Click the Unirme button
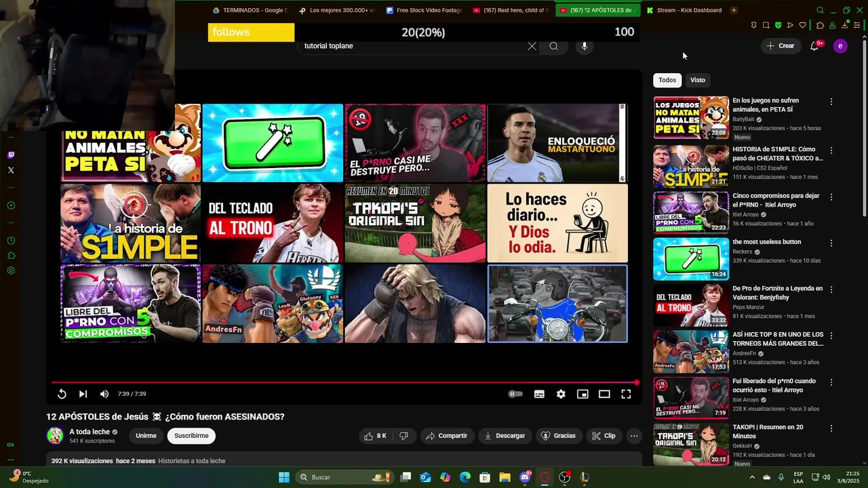This screenshot has width=868, height=488. [146, 436]
